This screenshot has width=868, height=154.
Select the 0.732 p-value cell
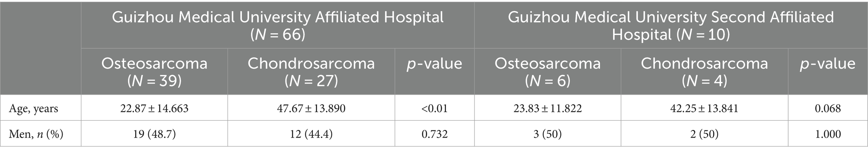[435, 134]
